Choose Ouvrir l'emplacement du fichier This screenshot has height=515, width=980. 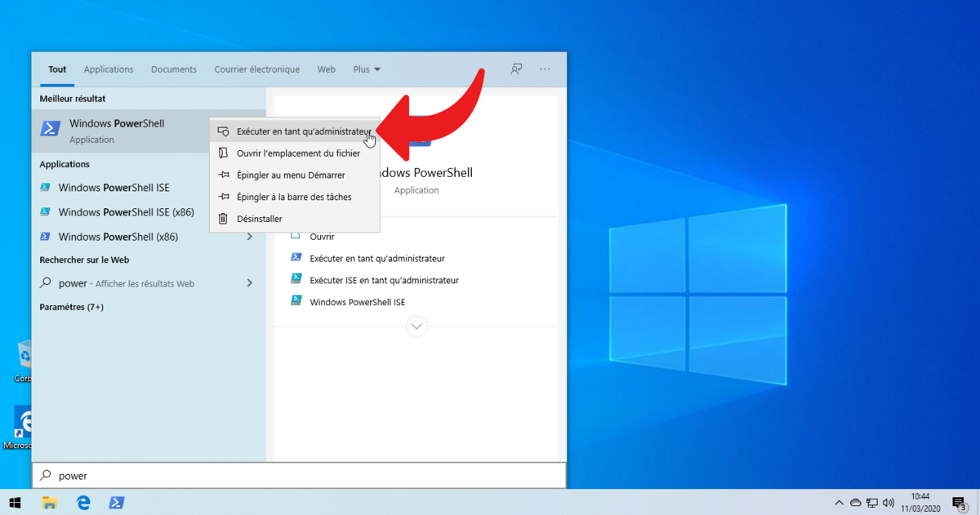295,153
